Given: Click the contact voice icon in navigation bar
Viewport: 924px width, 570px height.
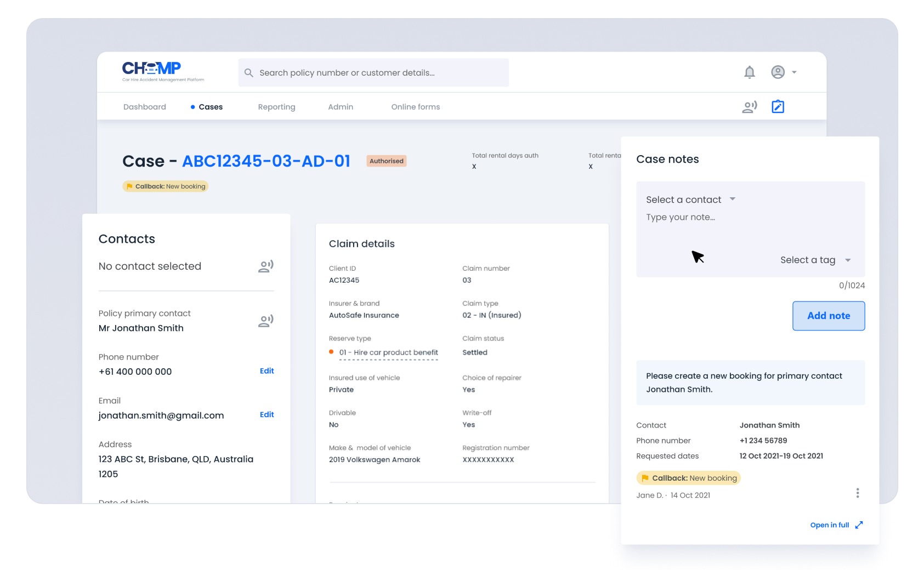Looking at the screenshot, I should 749,107.
